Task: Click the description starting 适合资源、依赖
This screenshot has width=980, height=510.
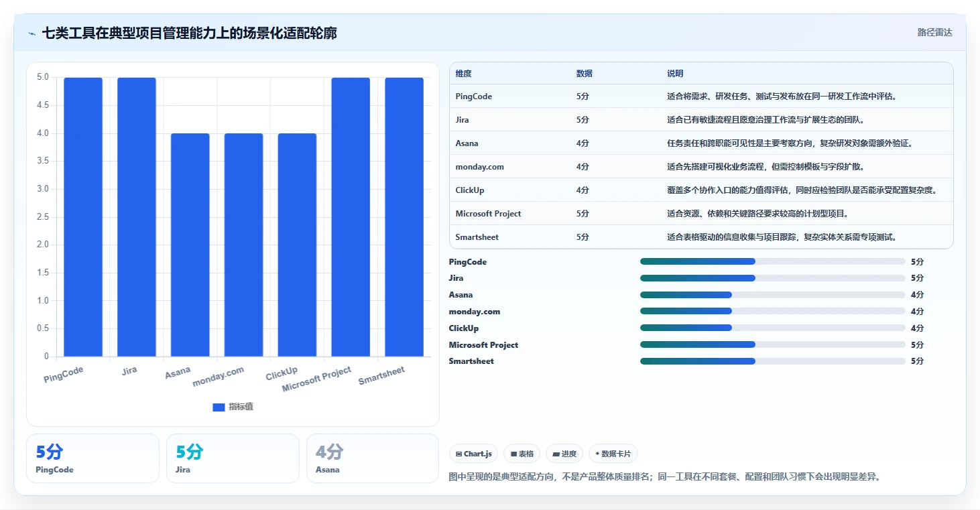Action: click(757, 214)
